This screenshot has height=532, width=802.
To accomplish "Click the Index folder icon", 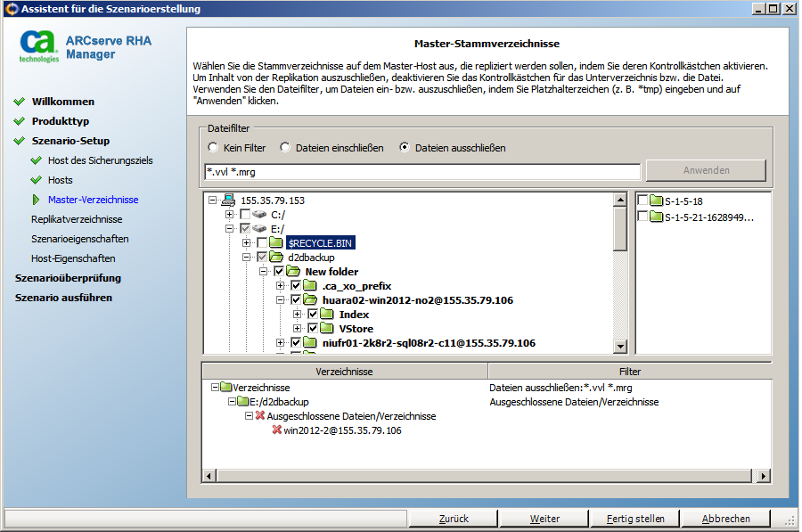I will coord(327,315).
